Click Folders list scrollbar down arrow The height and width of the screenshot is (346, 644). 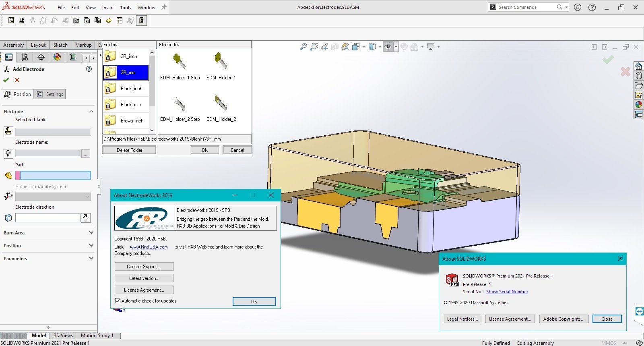(152, 130)
